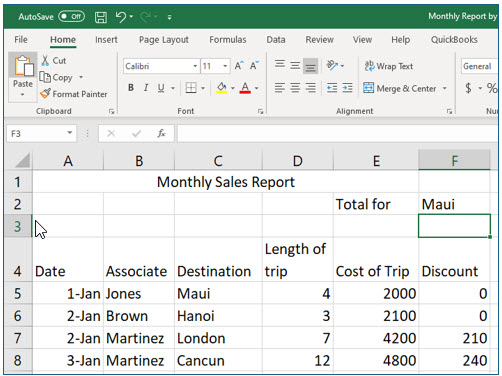The image size is (502, 376).
Task: Click the Accounting dollar format icon
Action: tap(468, 88)
